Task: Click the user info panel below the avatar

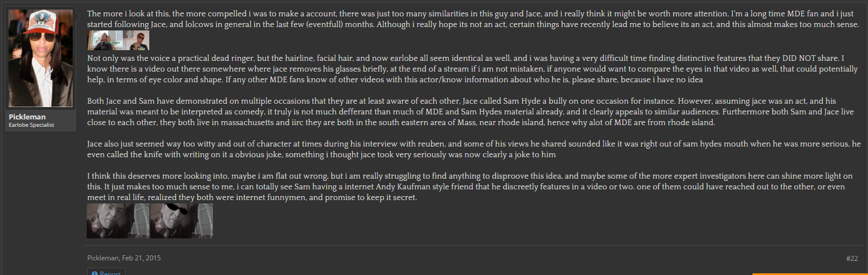Action: 42,120
